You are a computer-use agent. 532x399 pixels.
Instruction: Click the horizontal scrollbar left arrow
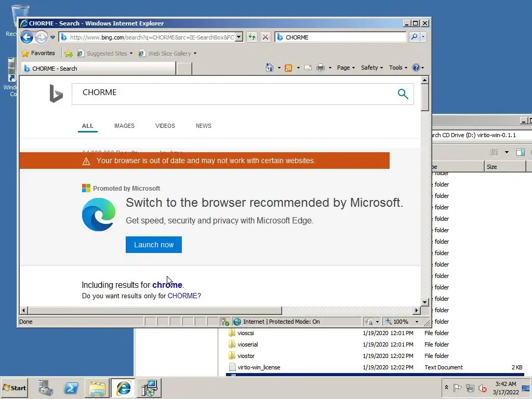pyautogui.click(x=23, y=310)
